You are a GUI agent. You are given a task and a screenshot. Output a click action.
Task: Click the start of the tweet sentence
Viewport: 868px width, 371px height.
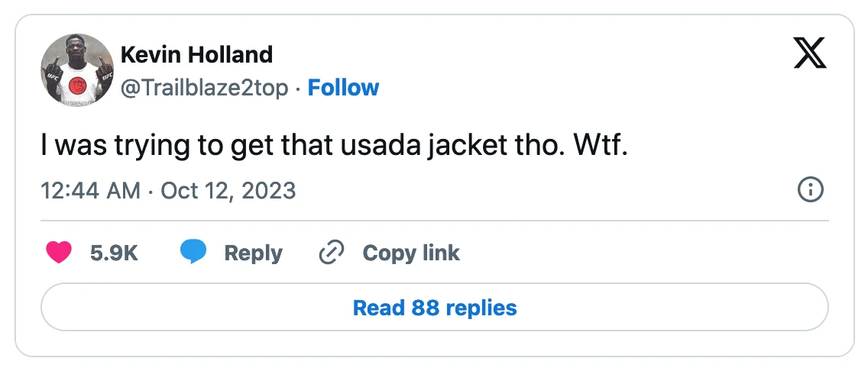[x=44, y=145]
